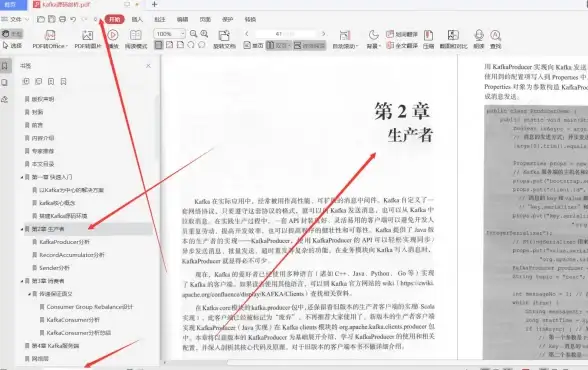The height and width of the screenshot is (370, 588).
Task: Click 旋转文档 rotate document tool
Action: pos(224,39)
